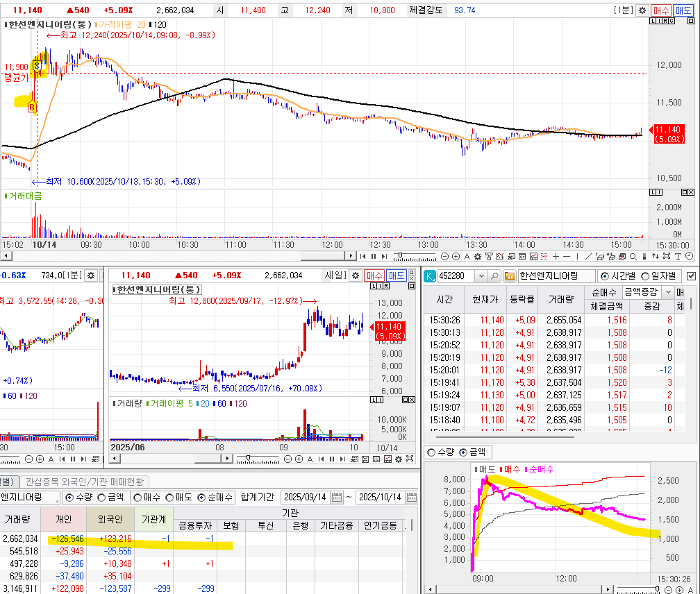
Task: Select the text T tool in minute chart toolbar
Action: pos(678,257)
